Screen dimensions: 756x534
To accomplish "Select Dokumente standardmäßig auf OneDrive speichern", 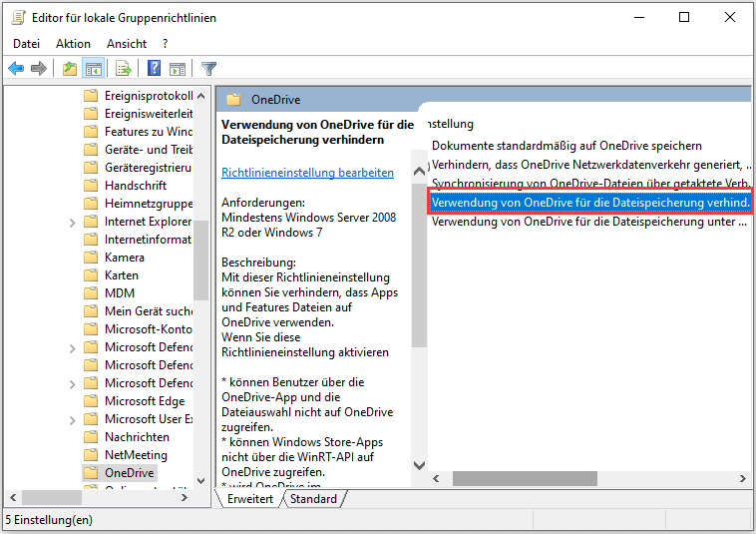I will [567, 146].
